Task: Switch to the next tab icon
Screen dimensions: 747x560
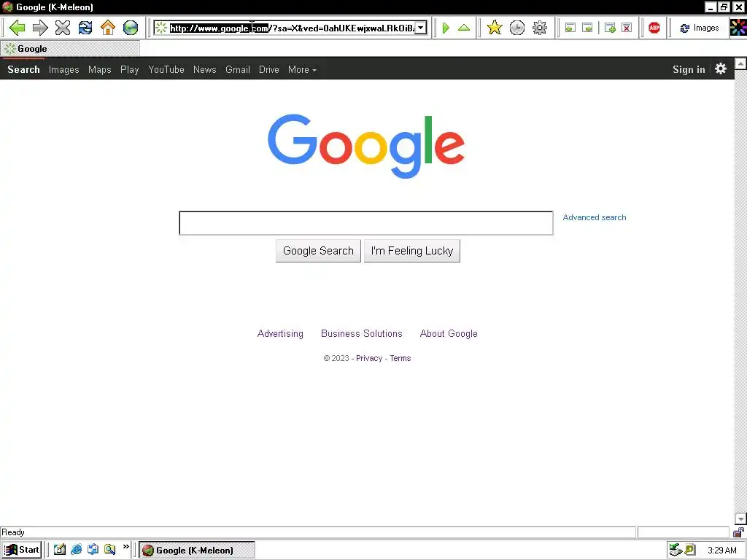Action: [x=588, y=28]
